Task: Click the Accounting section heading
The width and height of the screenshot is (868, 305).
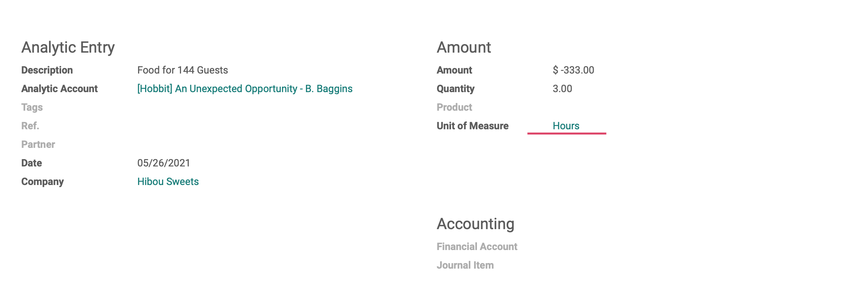Action: tap(475, 224)
